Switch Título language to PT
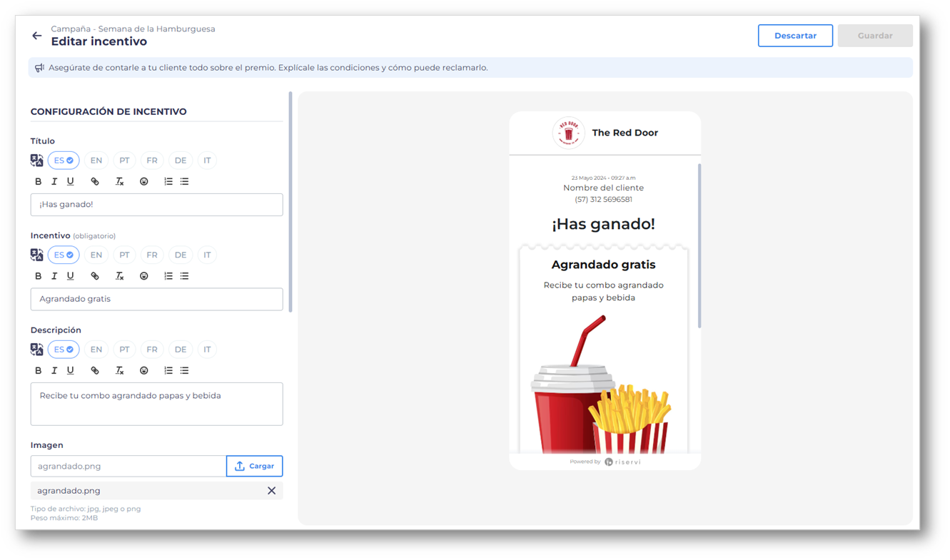 tap(124, 161)
